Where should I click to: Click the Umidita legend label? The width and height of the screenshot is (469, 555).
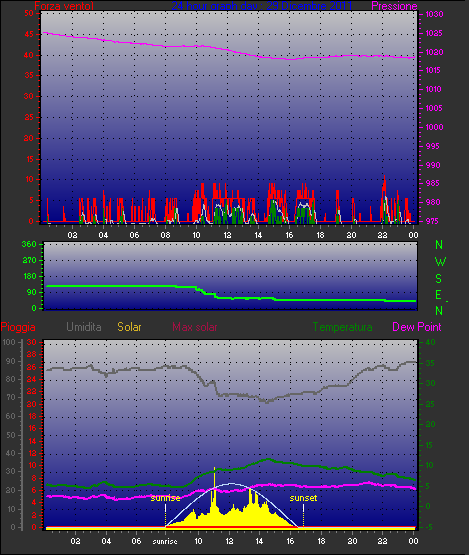pyautogui.click(x=84, y=327)
